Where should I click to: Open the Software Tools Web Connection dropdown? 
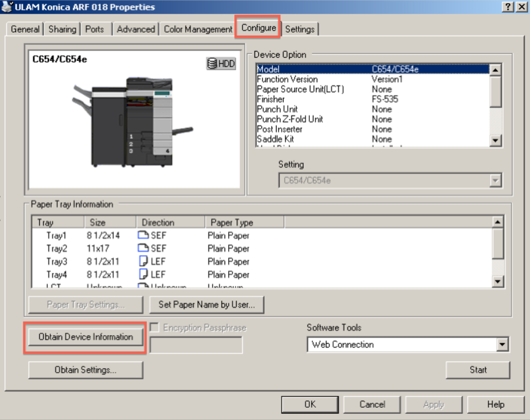click(502, 344)
